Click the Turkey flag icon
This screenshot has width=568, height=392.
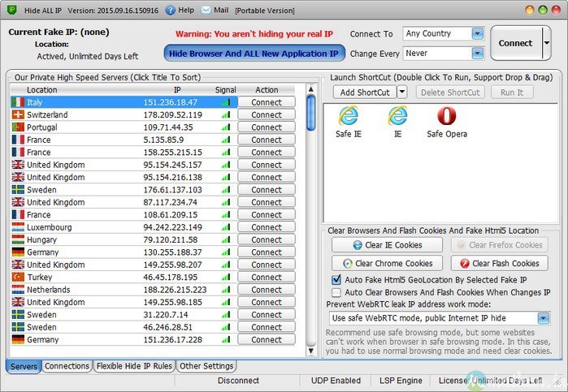(x=18, y=278)
